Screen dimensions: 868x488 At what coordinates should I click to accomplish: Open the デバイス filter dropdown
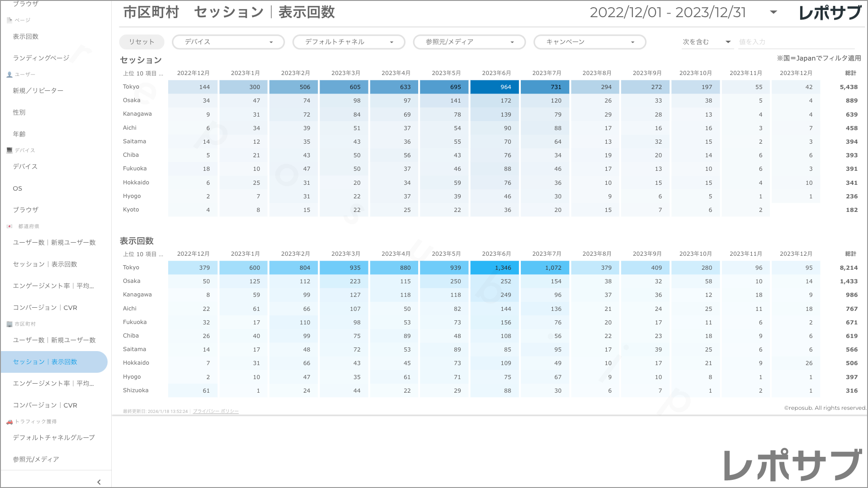tap(228, 42)
